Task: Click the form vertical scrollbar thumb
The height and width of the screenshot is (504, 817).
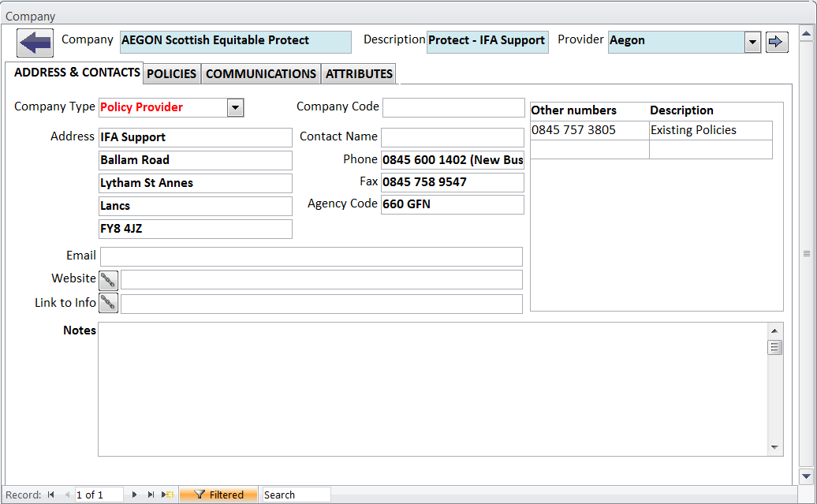Action: click(806, 254)
